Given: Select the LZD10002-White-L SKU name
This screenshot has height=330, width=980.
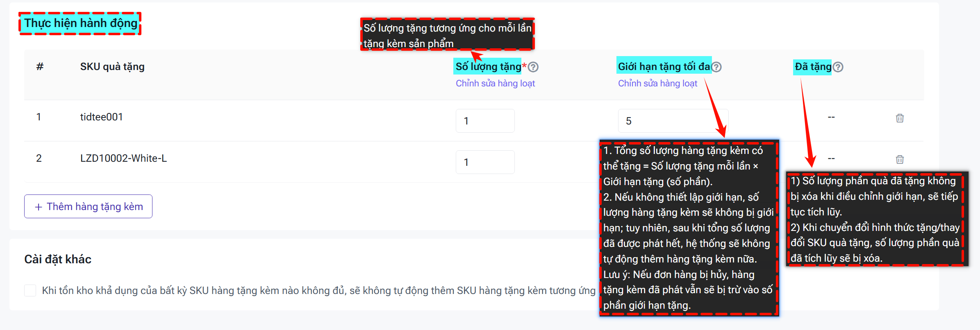Looking at the screenshot, I should tap(123, 158).
